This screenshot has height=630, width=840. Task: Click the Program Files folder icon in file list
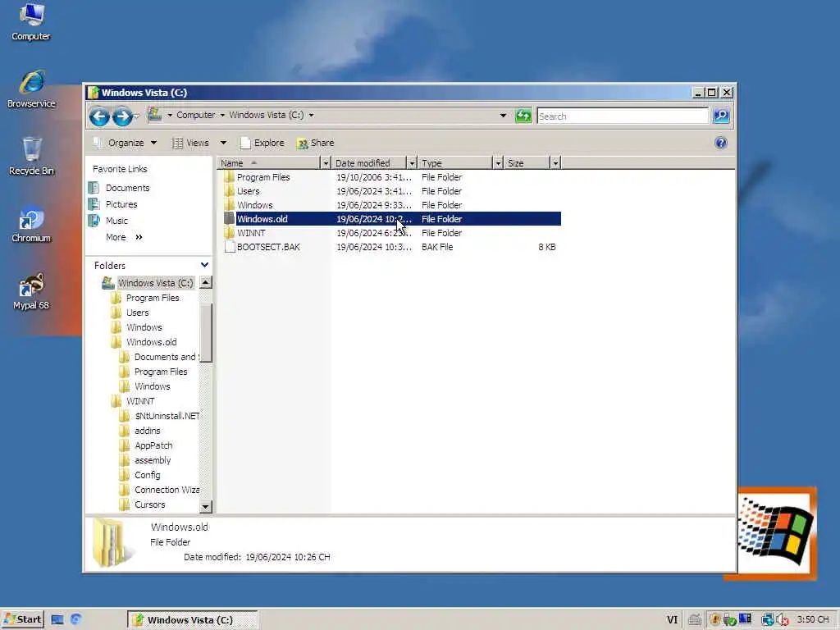(x=230, y=177)
